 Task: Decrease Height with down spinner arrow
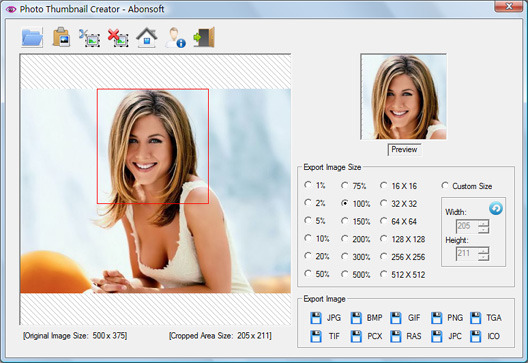[484, 257]
